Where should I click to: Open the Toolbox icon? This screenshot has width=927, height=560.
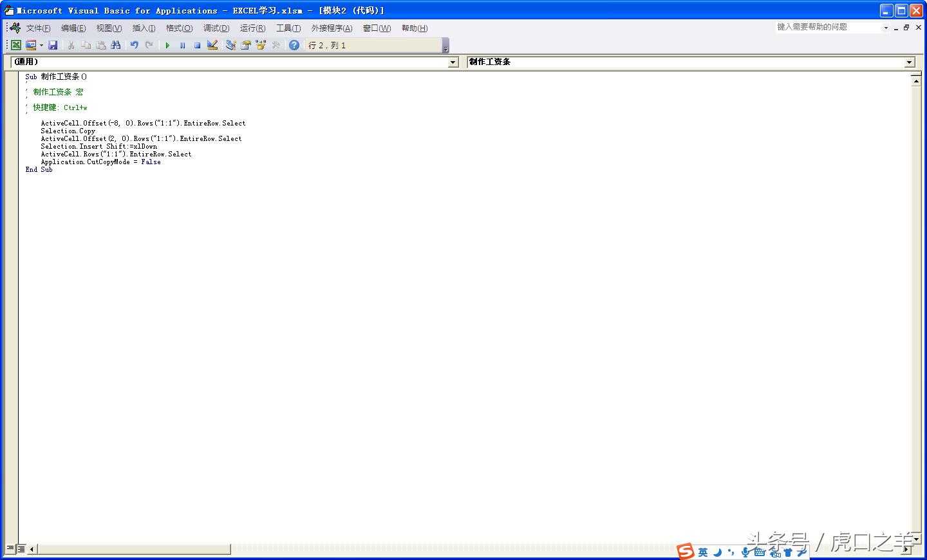coord(276,45)
